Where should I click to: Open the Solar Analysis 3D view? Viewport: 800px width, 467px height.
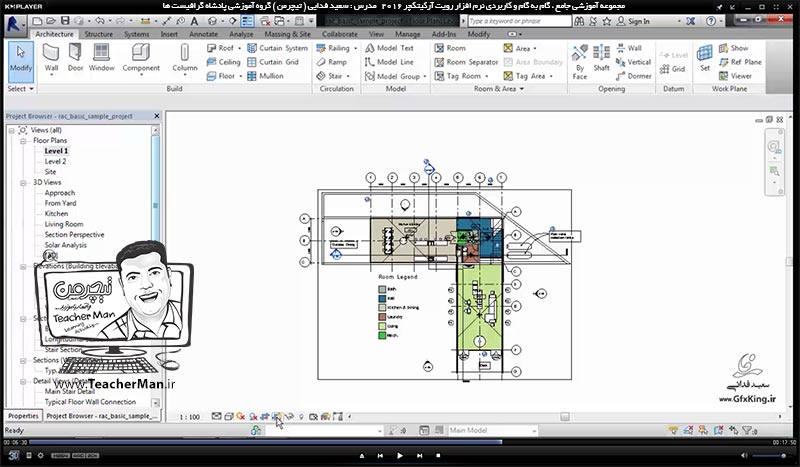[x=65, y=245]
